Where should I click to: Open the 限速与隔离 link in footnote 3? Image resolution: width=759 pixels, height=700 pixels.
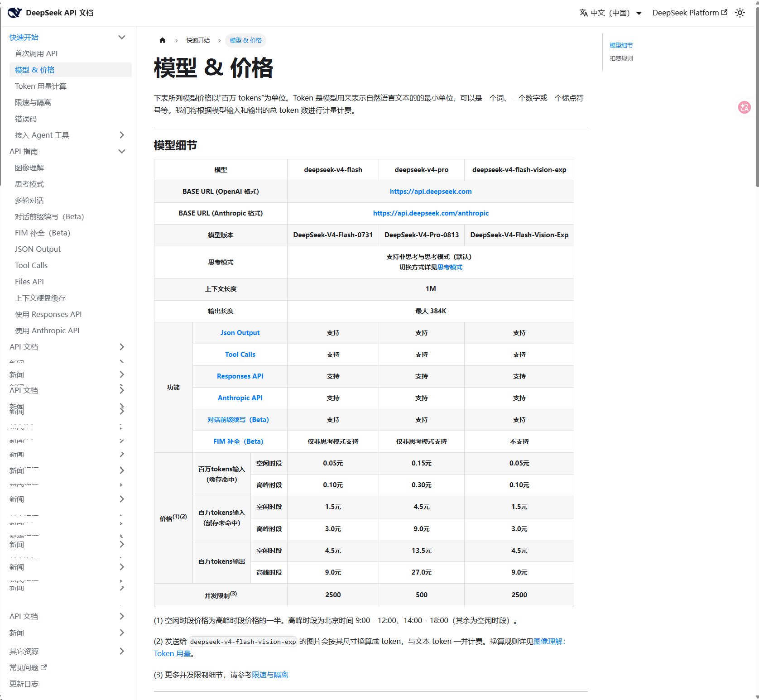pos(270,675)
